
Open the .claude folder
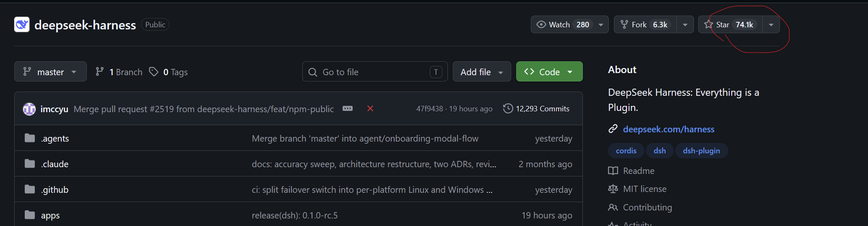pyautogui.click(x=55, y=164)
